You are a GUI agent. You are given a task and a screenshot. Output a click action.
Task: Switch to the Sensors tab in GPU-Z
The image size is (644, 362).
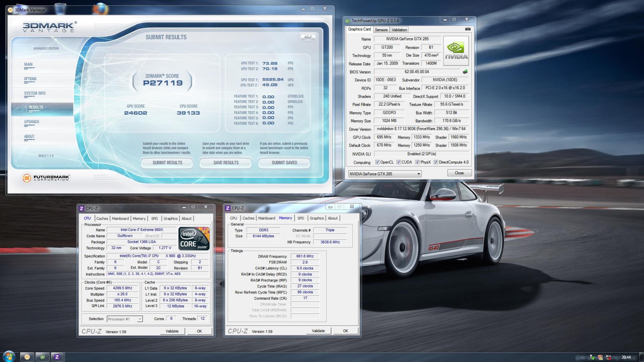[381, 30]
